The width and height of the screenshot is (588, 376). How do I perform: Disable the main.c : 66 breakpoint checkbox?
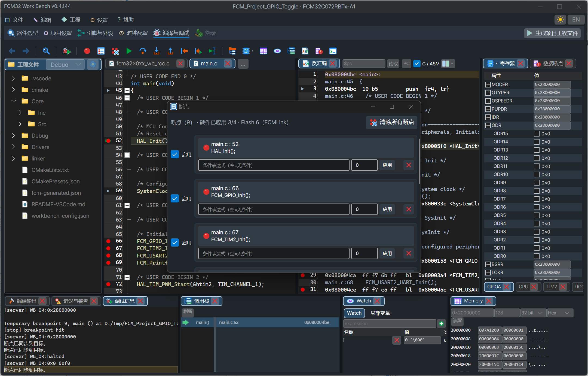point(175,198)
